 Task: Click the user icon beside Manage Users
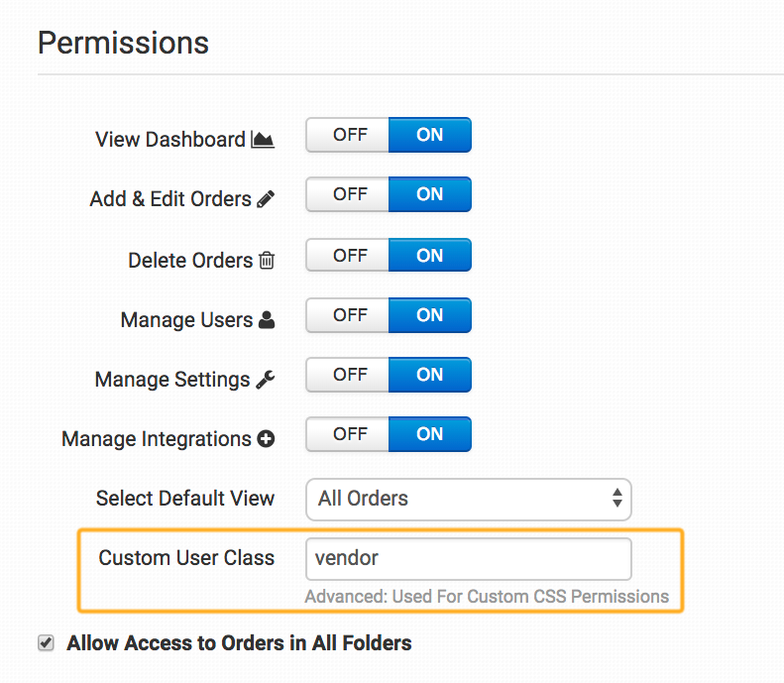(x=266, y=320)
